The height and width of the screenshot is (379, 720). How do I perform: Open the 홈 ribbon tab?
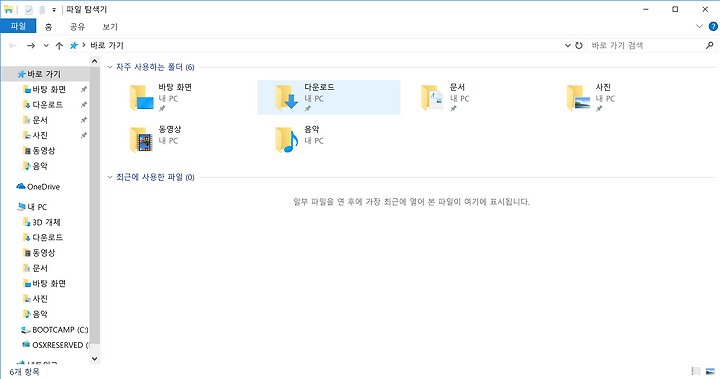click(x=48, y=27)
